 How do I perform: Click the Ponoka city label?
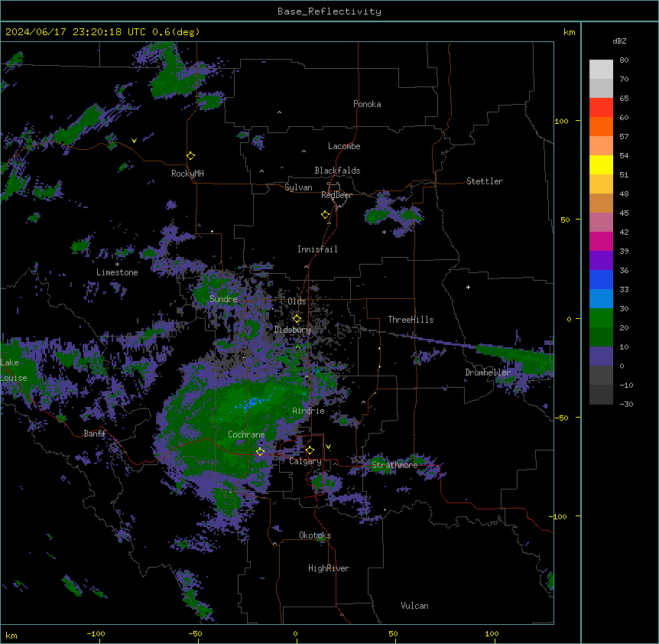367,104
